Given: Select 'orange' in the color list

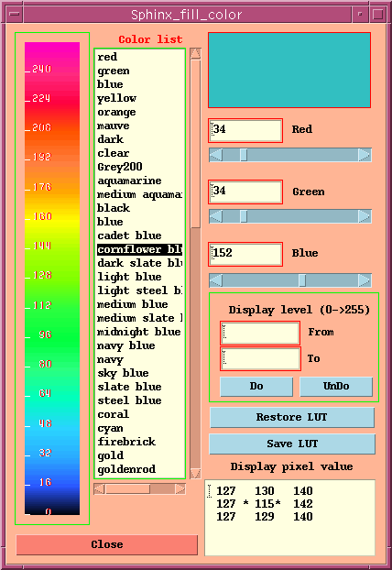Looking at the screenshot, I should 139,113.
